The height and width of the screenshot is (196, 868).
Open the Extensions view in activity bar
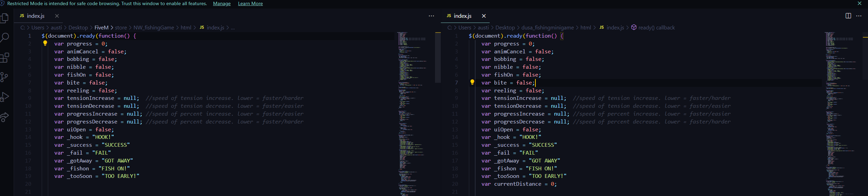pos(4,57)
